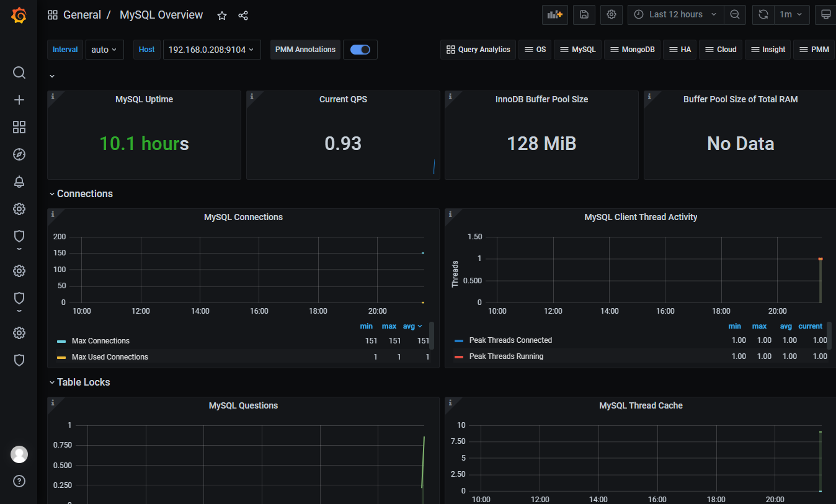Open the sidebar search magnifier
This screenshot has width=836, height=504.
point(19,73)
